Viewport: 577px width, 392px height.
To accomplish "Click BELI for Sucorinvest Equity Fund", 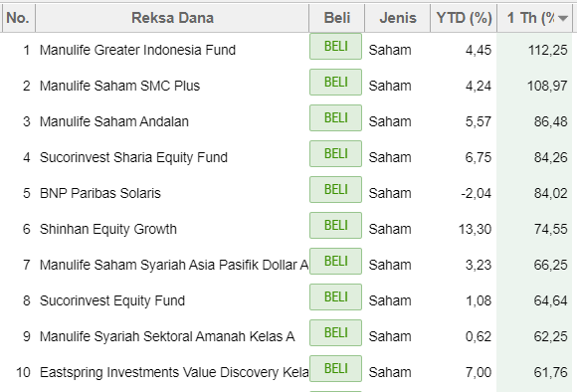I will 335,297.
